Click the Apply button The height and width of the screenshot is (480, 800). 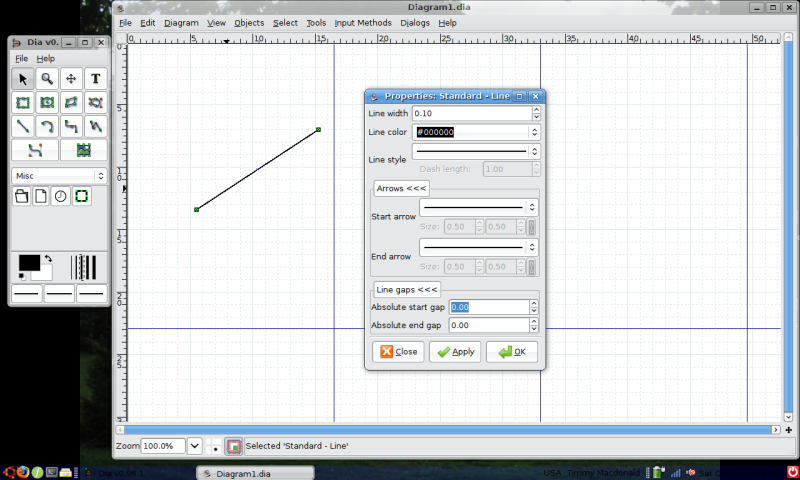click(x=455, y=352)
